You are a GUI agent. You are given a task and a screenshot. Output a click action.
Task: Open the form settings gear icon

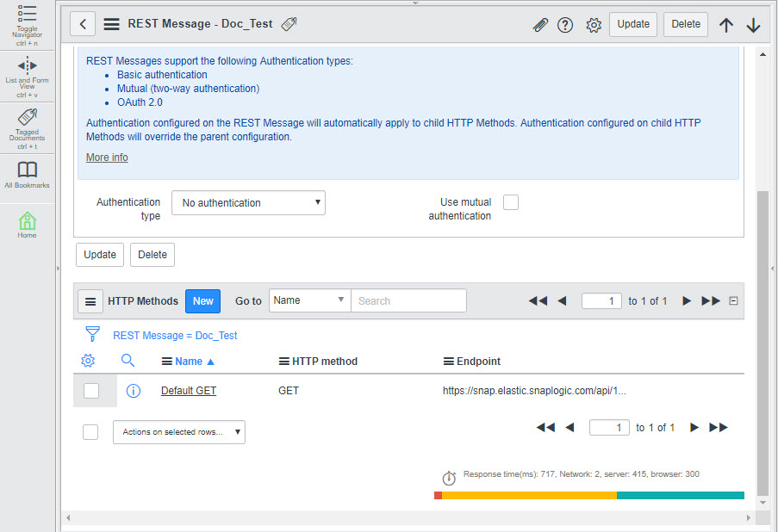tap(594, 25)
